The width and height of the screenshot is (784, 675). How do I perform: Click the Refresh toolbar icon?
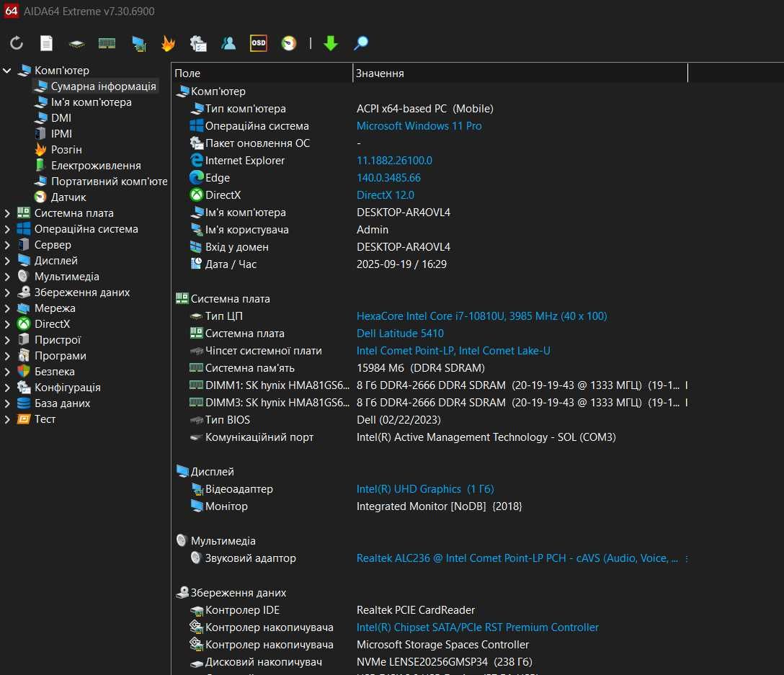17,43
